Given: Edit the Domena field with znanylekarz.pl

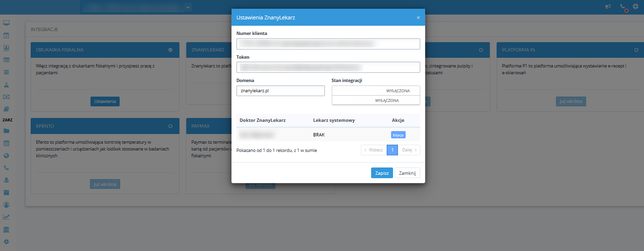Looking at the screenshot, I should [281, 91].
